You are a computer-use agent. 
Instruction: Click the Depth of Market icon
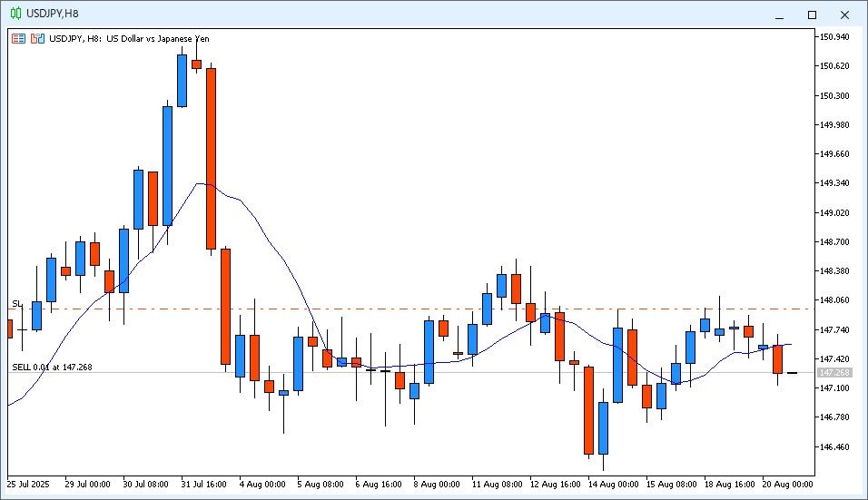[x=37, y=38]
